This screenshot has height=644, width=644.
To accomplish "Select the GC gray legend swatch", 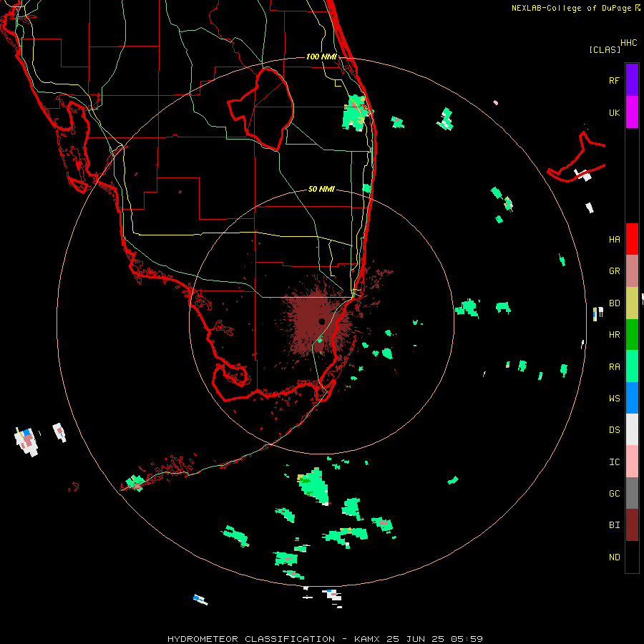I will (x=632, y=493).
